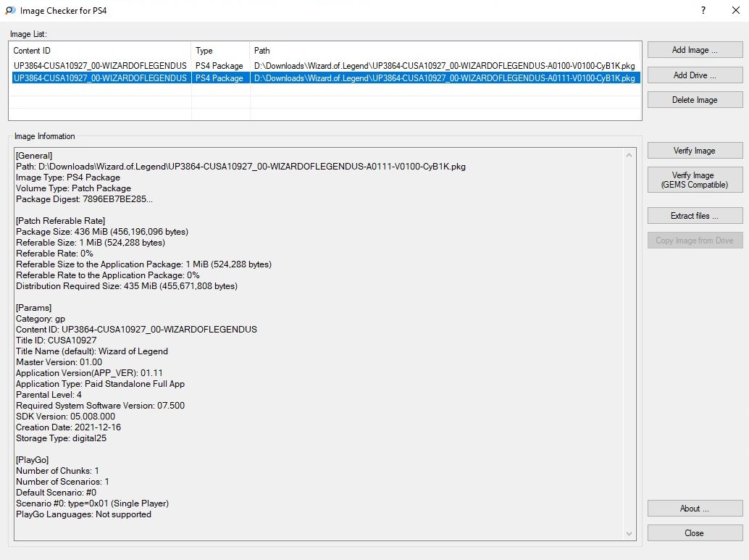Open the Extract files dialog
Viewport: 749px width, 560px height.
pyautogui.click(x=695, y=215)
